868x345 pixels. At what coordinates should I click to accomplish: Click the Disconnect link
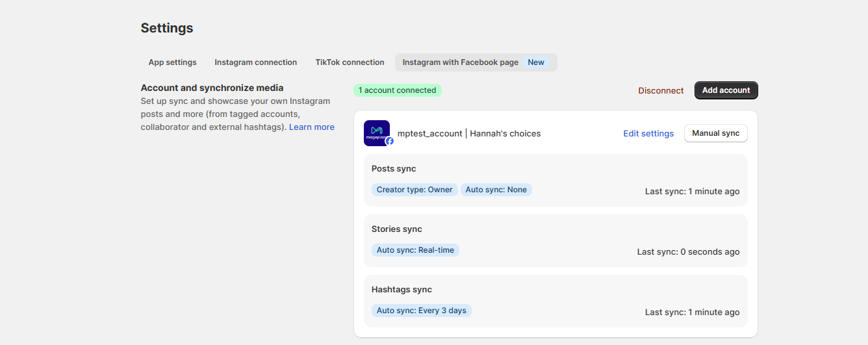click(x=661, y=91)
